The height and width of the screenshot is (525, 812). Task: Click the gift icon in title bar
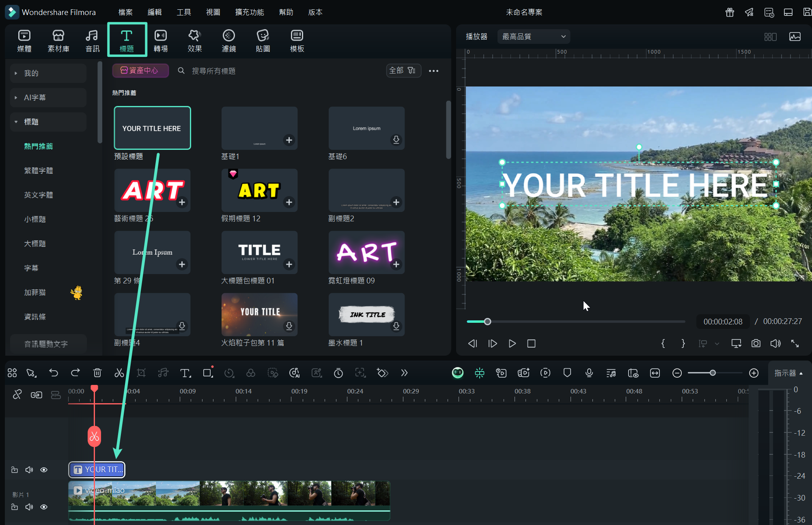click(x=730, y=12)
